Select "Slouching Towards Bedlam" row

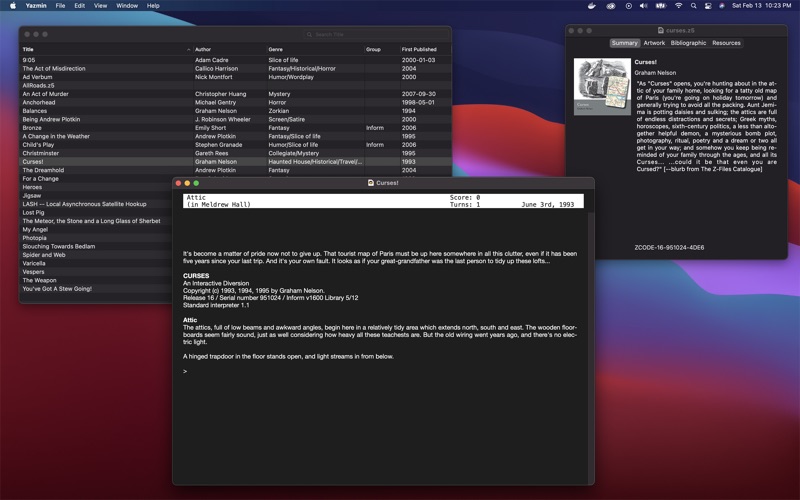(96, 246)
